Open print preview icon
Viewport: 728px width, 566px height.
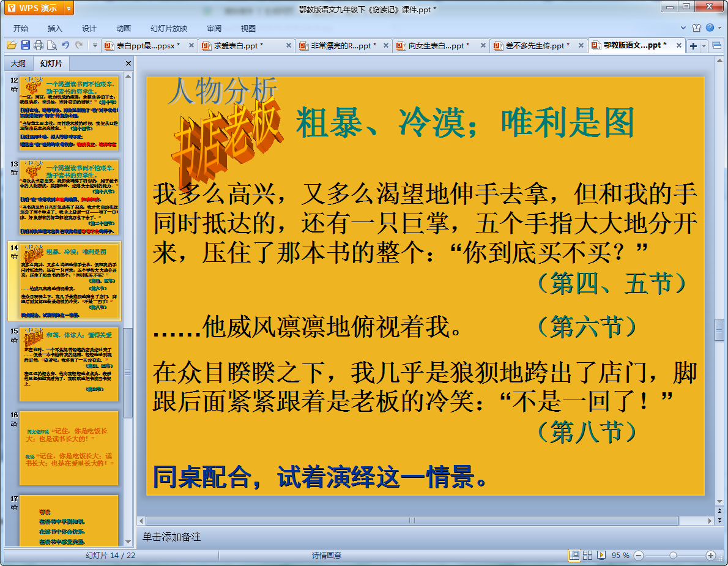click(52, 45)
